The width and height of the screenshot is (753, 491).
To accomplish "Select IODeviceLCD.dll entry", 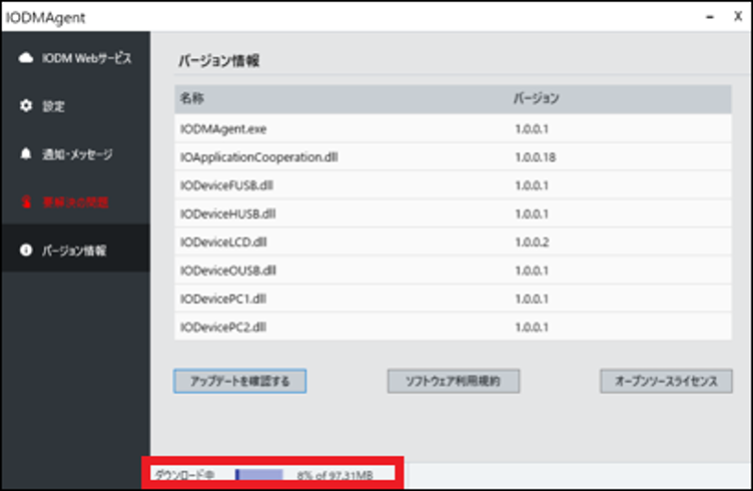I will (x=223, y=242).
